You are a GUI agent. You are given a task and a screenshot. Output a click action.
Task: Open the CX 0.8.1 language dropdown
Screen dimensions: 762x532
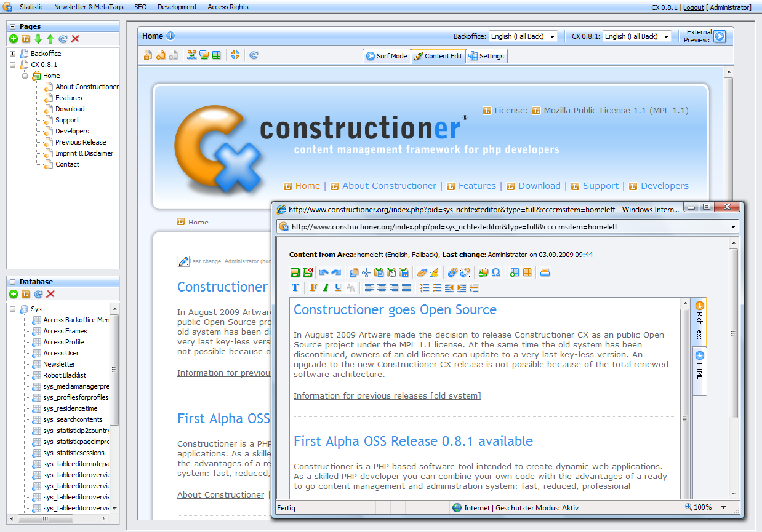coord(637,36)
